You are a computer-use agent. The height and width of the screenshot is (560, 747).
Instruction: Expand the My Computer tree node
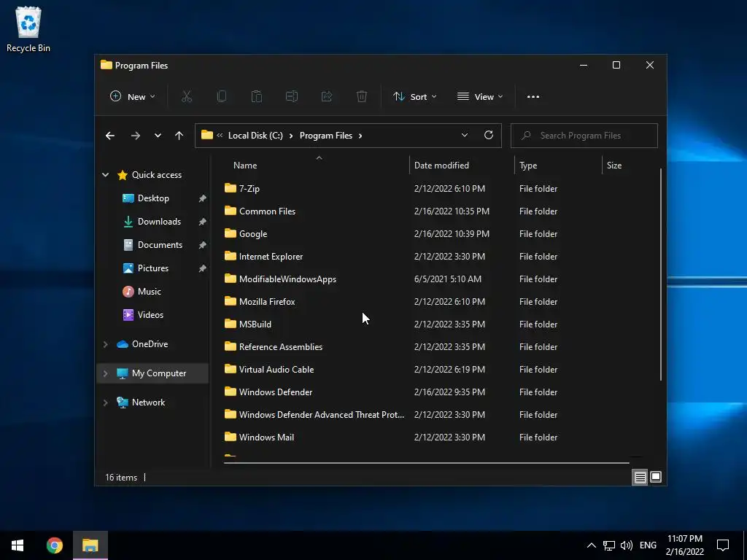point(105,373)
